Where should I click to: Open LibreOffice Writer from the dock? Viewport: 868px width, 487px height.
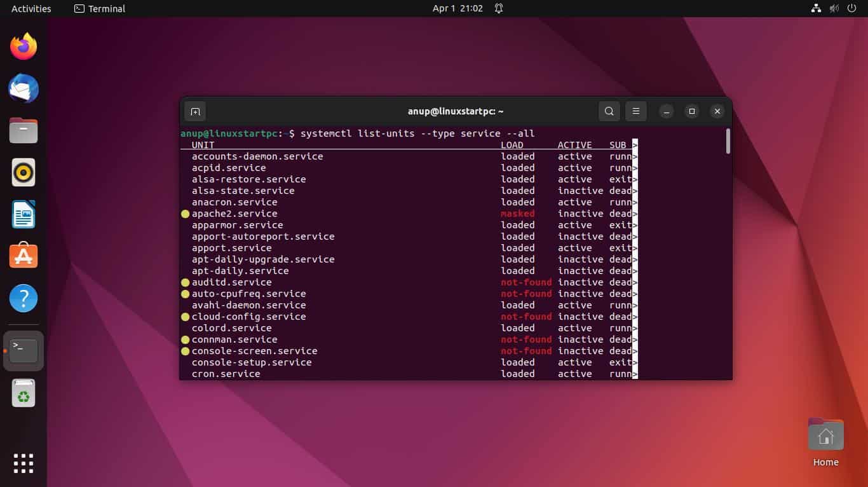click(x=24, y=214)
